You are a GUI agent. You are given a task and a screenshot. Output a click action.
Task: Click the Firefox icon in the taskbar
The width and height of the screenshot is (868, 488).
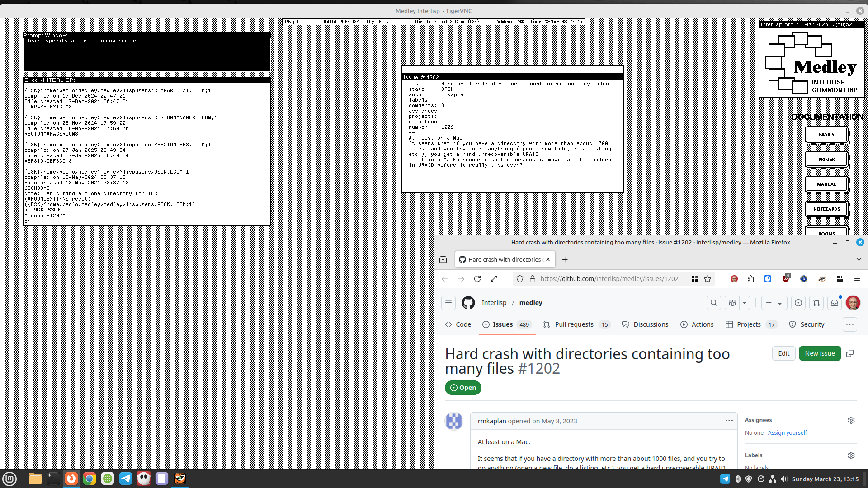[x=71, y=479]
